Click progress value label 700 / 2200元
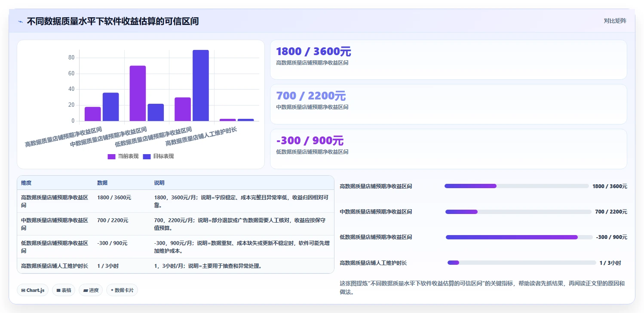Screen dimensions: 644x313 click(x=611, y=212)
